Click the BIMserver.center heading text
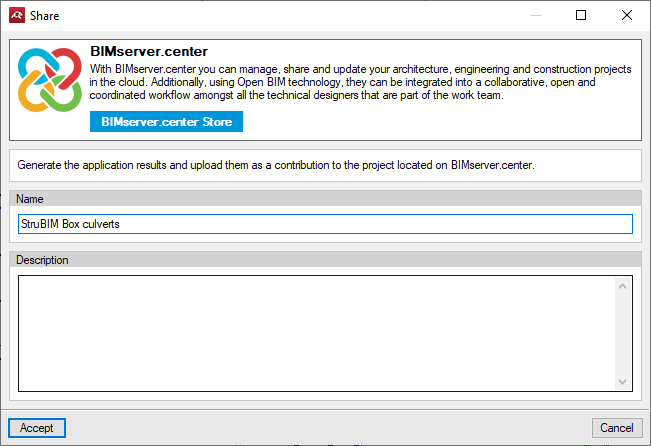 click(x=149, y=51)
